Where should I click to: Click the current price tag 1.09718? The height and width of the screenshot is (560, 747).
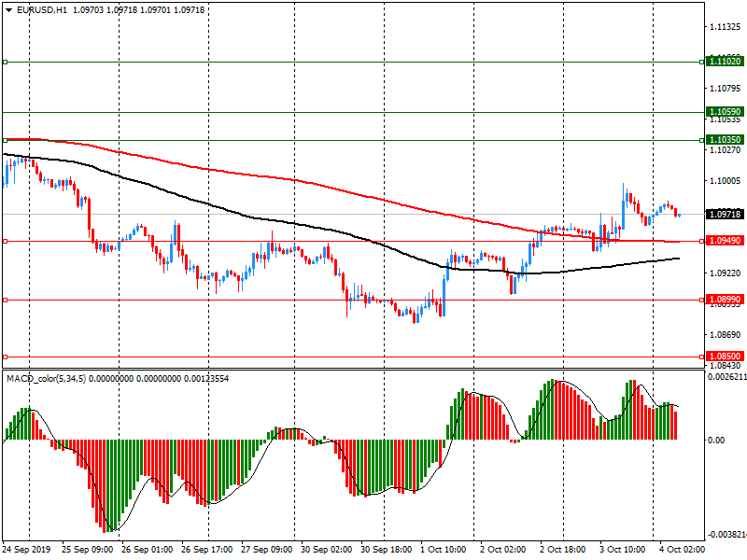coord(725,214)
